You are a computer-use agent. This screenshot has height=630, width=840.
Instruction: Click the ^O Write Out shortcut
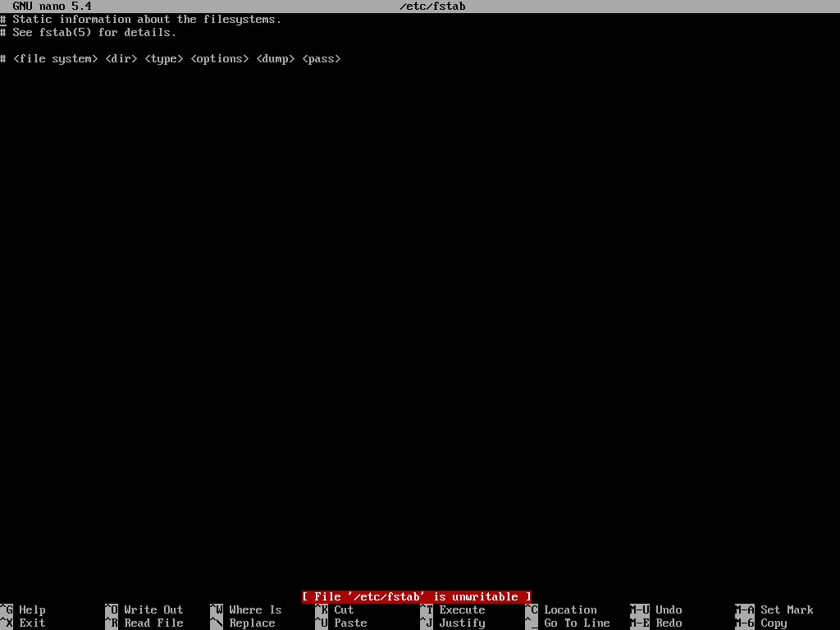[144, 609]
